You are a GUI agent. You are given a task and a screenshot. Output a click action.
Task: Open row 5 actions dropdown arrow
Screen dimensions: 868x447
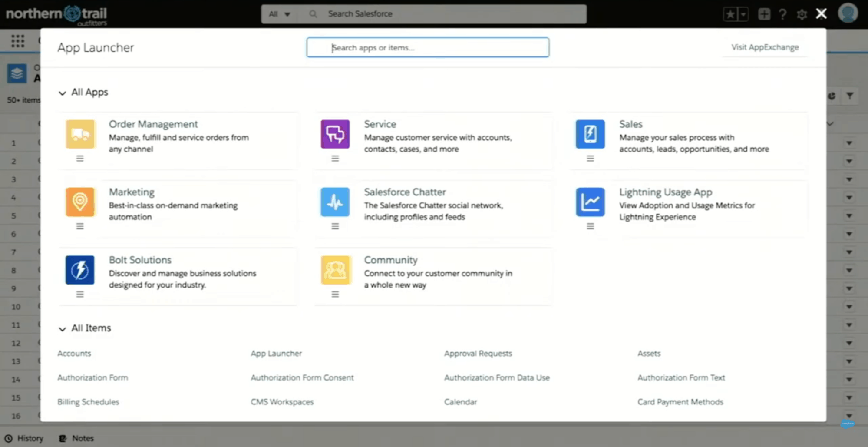tap(849, 215)
